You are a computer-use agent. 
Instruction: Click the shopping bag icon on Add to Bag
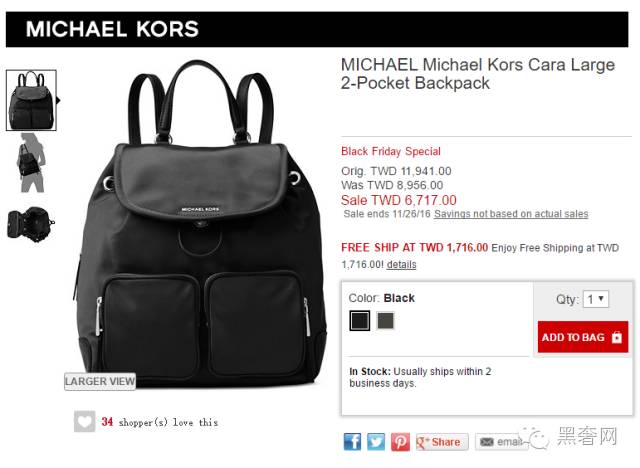(x=617, y=337)
